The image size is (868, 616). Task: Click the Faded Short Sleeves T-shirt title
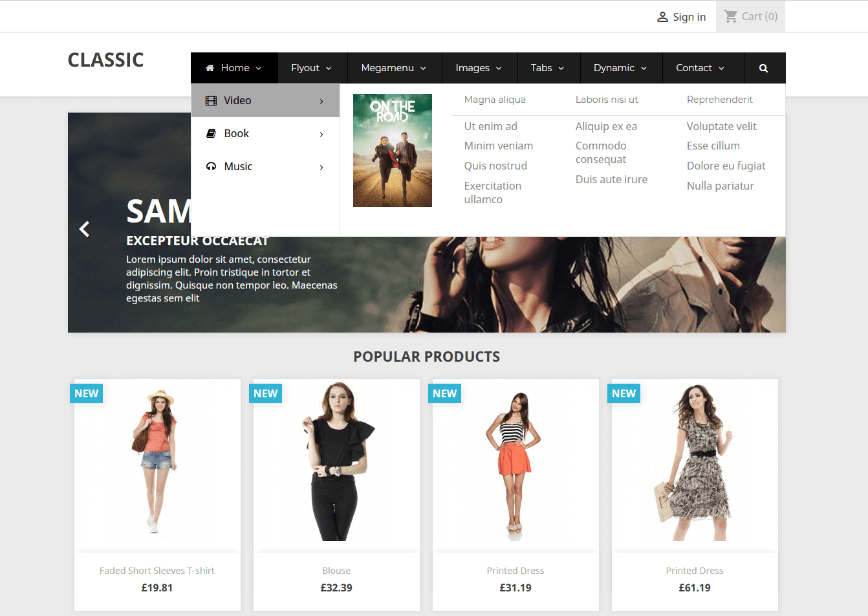pos(157,571)
